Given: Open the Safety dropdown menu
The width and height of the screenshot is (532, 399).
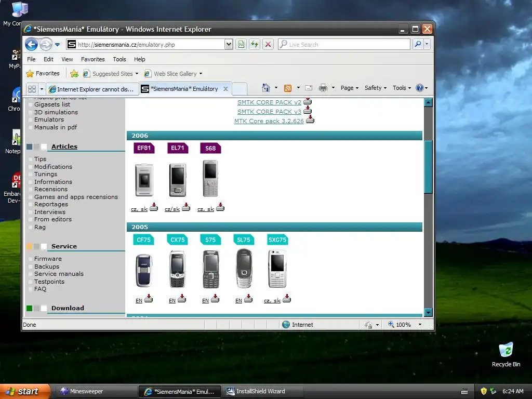Looking at the screenshot, I should click(375, 88).
